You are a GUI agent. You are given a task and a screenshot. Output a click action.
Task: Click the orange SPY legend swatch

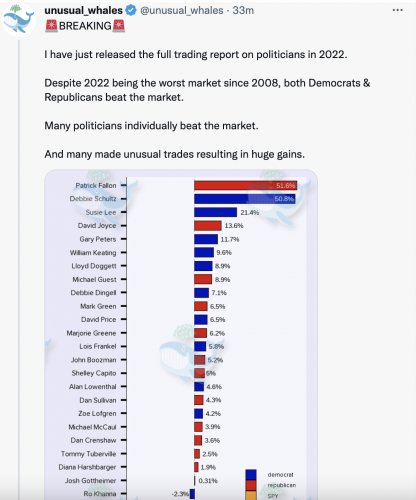pos(251,495)
